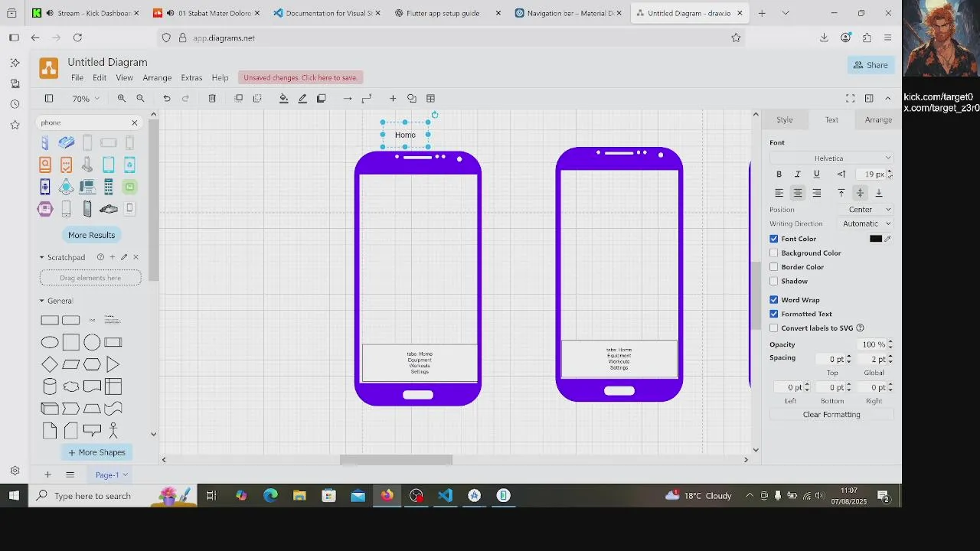Open the Helvetica font dropdown
The width and height of the screenshot is (980, 551).
[831, 158]
